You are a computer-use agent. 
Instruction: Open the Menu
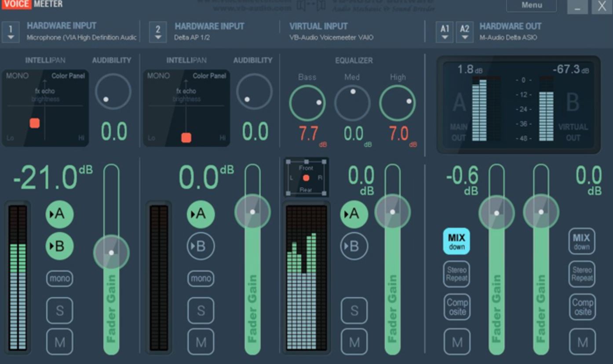[532, 5]
